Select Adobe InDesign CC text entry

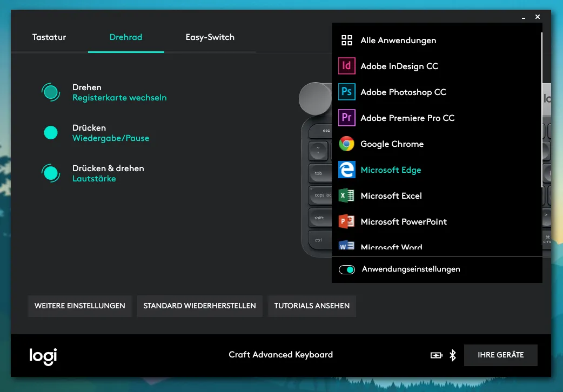pos(399,66)
